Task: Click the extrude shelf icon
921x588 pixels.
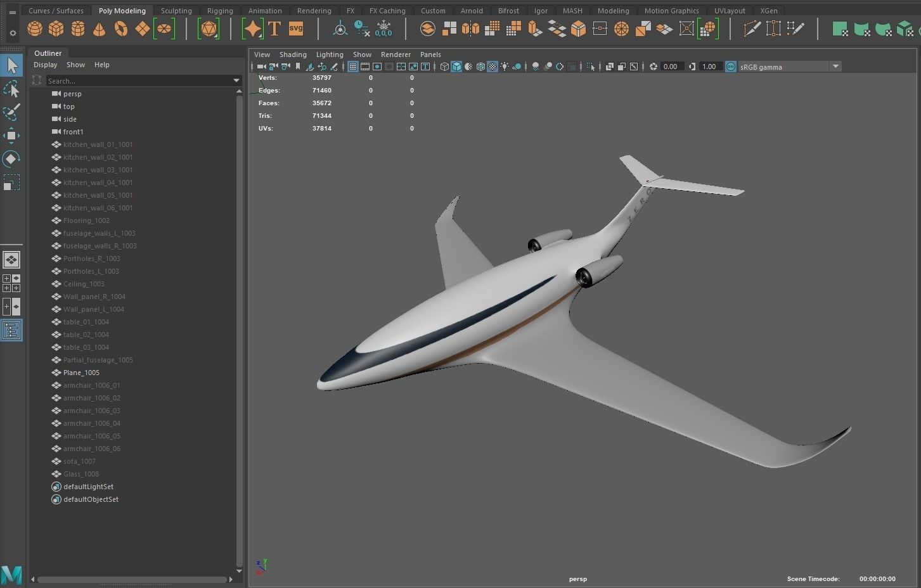Action: pos(536,29)
